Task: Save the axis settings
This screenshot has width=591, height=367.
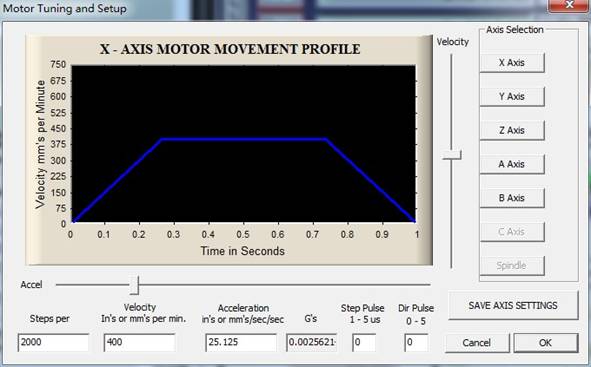Action: [513, 306]
